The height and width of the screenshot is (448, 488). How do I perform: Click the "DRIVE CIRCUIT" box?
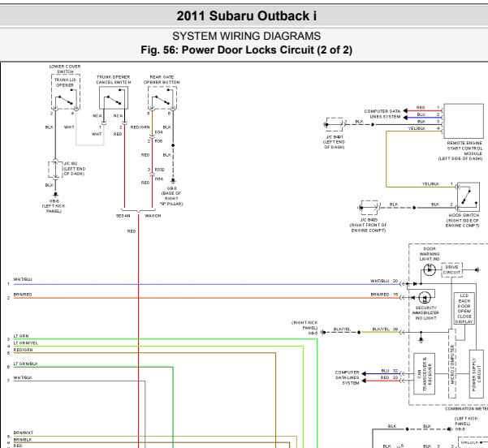tap(451, 269)
